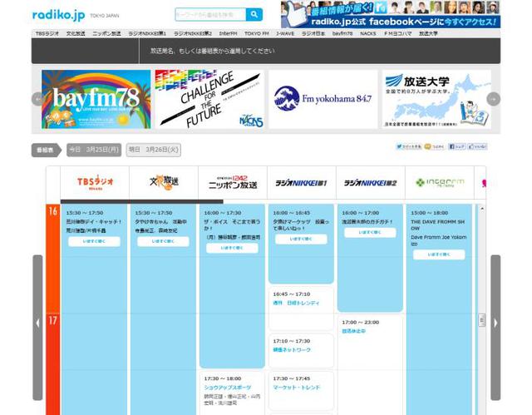
Task: Listen now to ニッポン放送 ザ・ボイス
Action: (232, 248)
